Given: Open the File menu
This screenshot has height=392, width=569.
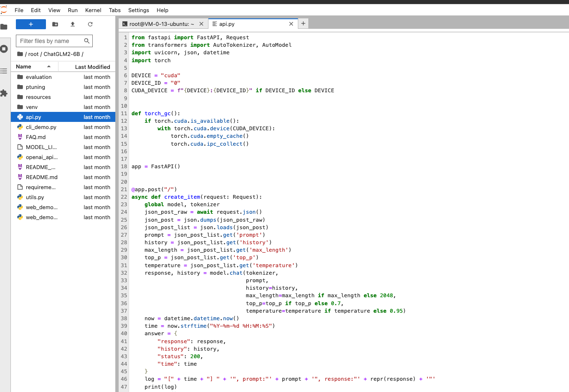Looking at the screenshot, I should pos(19,10).
